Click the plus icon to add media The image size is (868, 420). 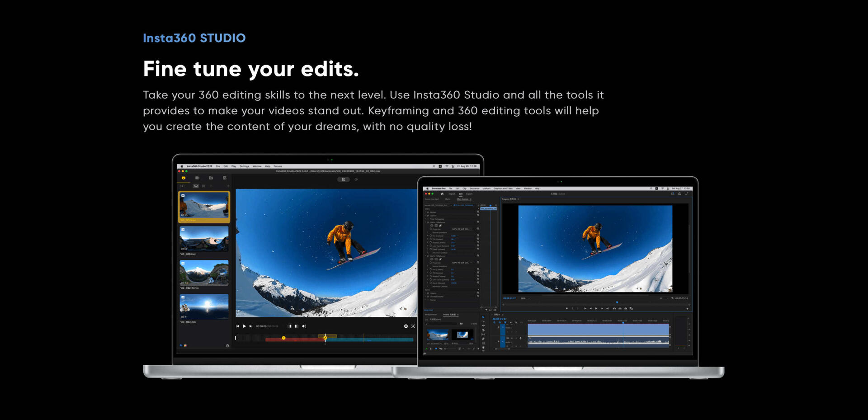click(x=228, y=186)
